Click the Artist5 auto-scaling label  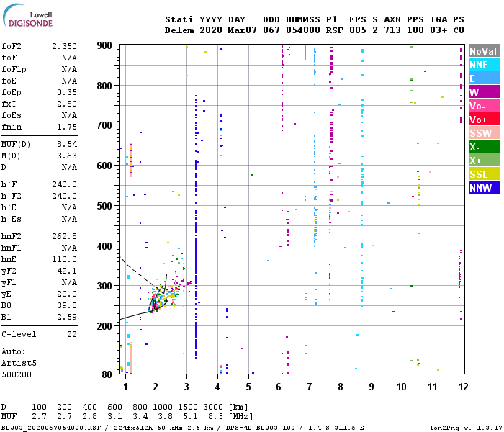pyautogui.click(x=19, y=363)
